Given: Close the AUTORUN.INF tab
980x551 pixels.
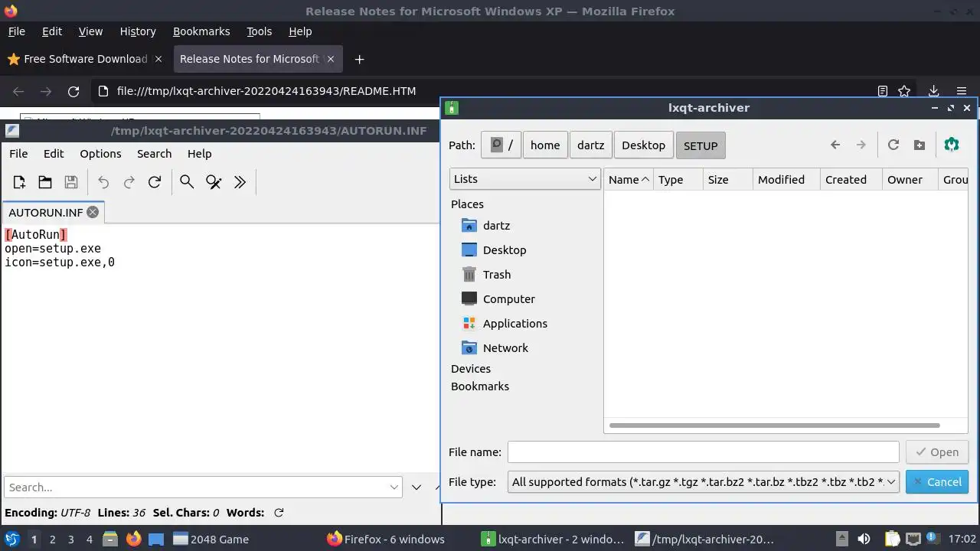Looking at the screenshot, I should click(x=93, y=212).
